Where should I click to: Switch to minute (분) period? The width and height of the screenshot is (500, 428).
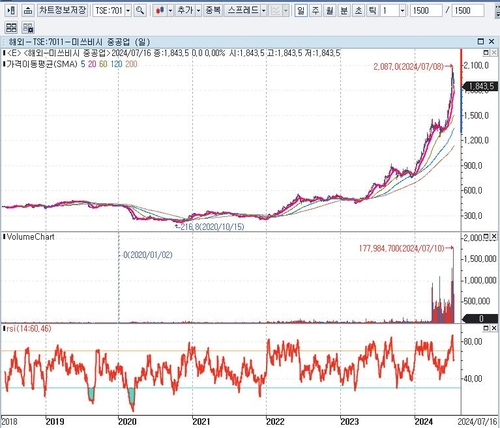(x=344, y=11)
